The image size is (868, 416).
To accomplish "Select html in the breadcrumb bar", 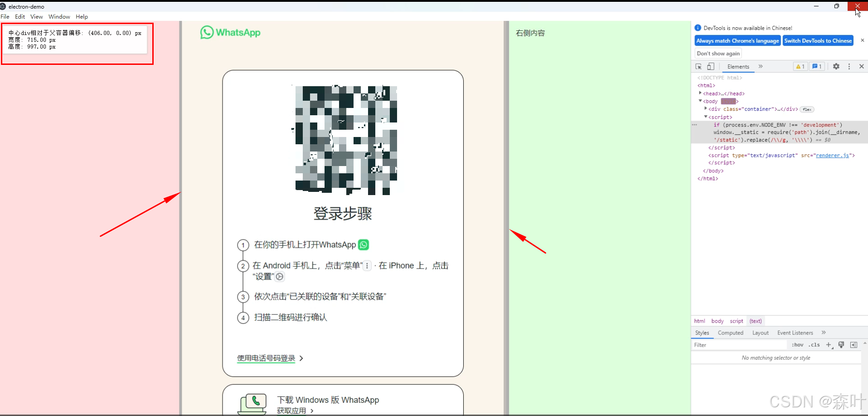I will tap(700, 321).
